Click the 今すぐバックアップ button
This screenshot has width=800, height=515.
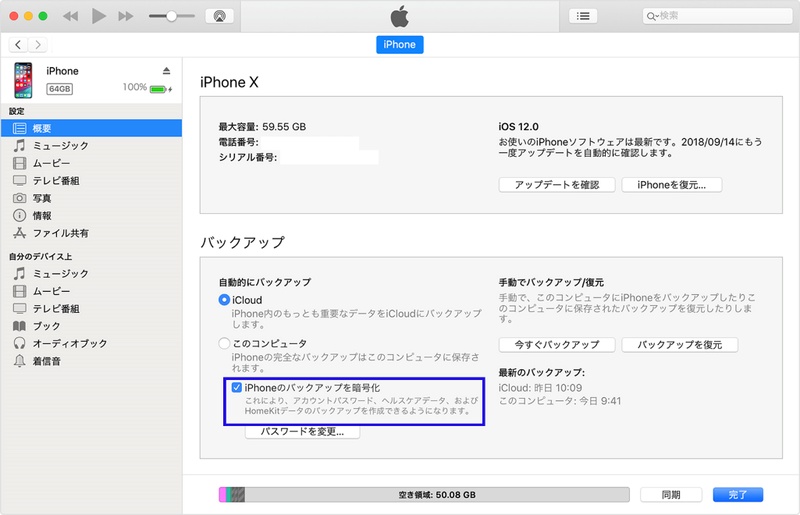557,345
